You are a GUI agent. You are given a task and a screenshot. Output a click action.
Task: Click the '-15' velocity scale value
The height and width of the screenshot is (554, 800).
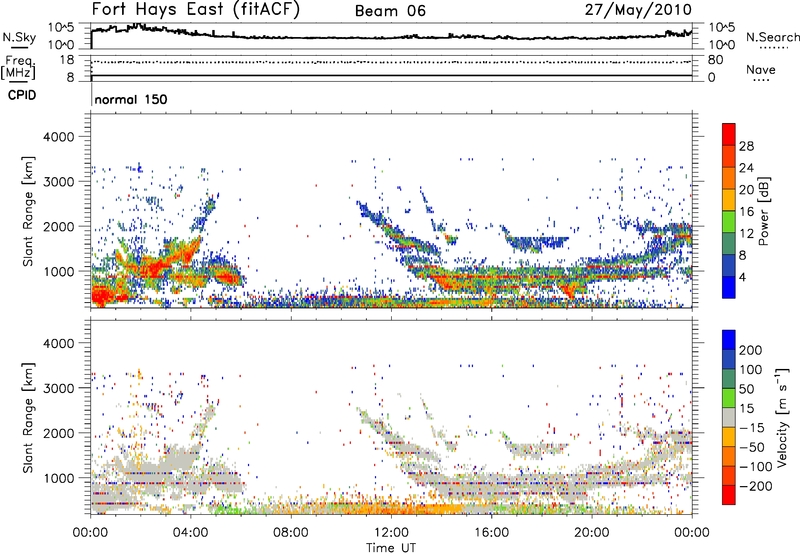[x=752, y=427]
